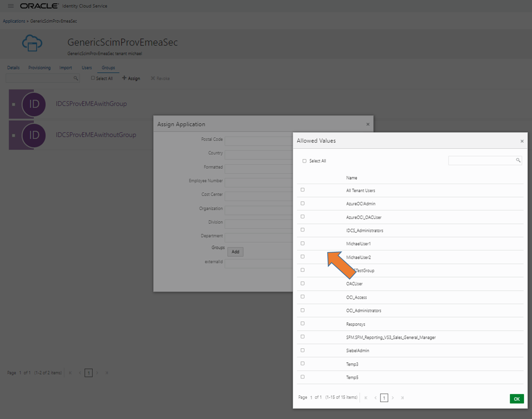Click the GenericScimProvEmeaSec cloud application icon
532x419 pixels.
pos(32,43)
